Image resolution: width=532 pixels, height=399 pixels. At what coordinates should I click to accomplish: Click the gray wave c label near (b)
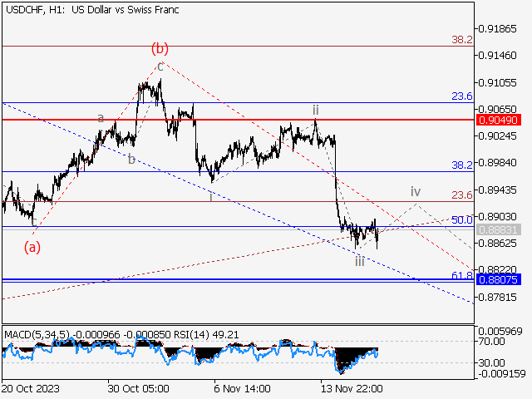pyautogui.click(x=160, y=66)
